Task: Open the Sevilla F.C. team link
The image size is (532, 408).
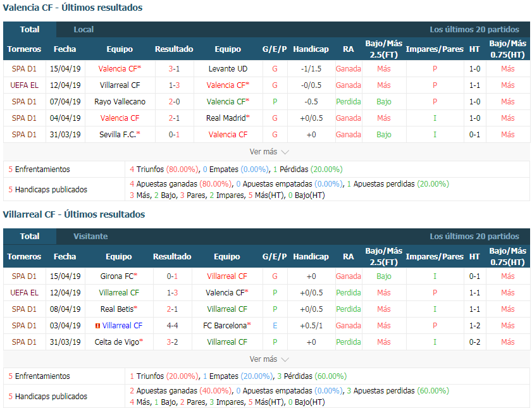Action: click(120, 135)
